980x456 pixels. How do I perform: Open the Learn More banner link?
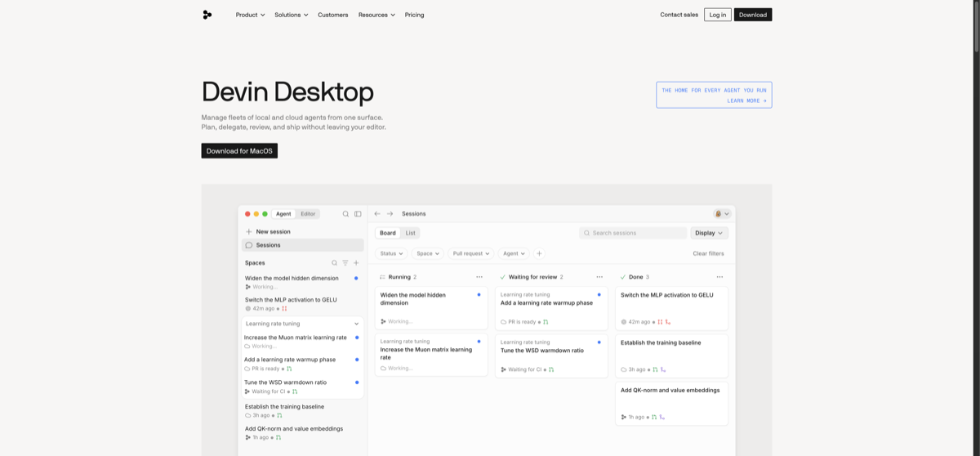point(714,95)
